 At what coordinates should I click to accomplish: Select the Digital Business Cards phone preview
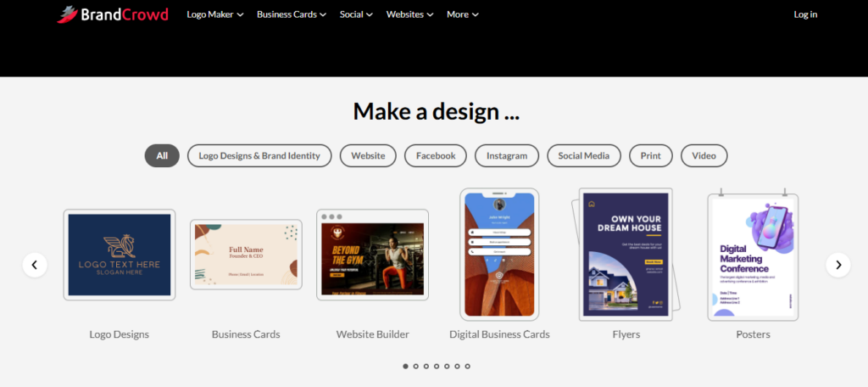(499, 254)
